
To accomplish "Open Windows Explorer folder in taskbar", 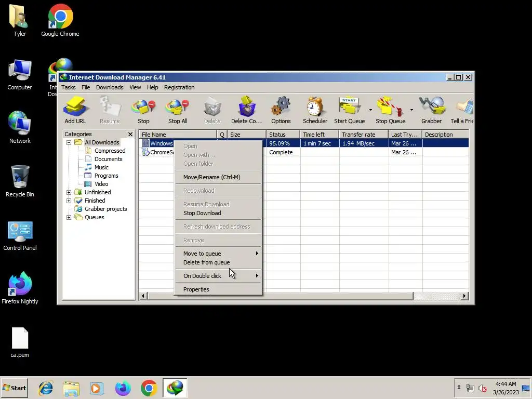I will pos(71,388).
